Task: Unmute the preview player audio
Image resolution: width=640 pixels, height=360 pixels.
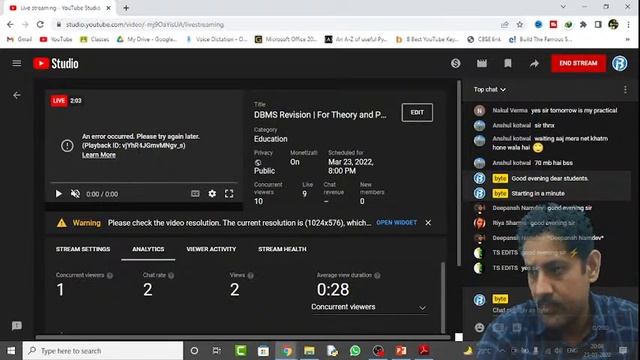Action: coord(75,194)
